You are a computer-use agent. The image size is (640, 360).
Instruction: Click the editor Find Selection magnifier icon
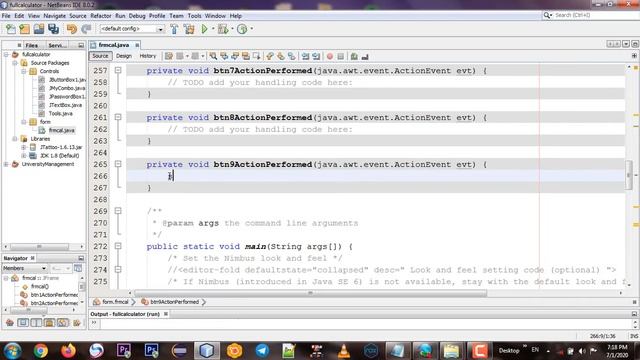click(x=213, y=56)
